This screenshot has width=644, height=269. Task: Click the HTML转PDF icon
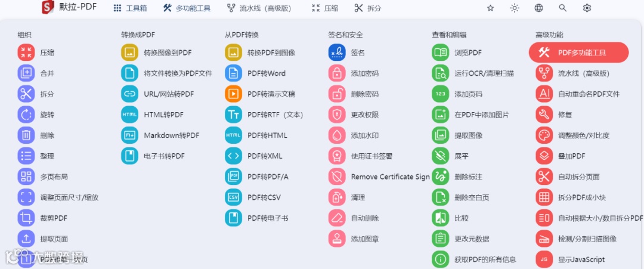pos(130,115)
